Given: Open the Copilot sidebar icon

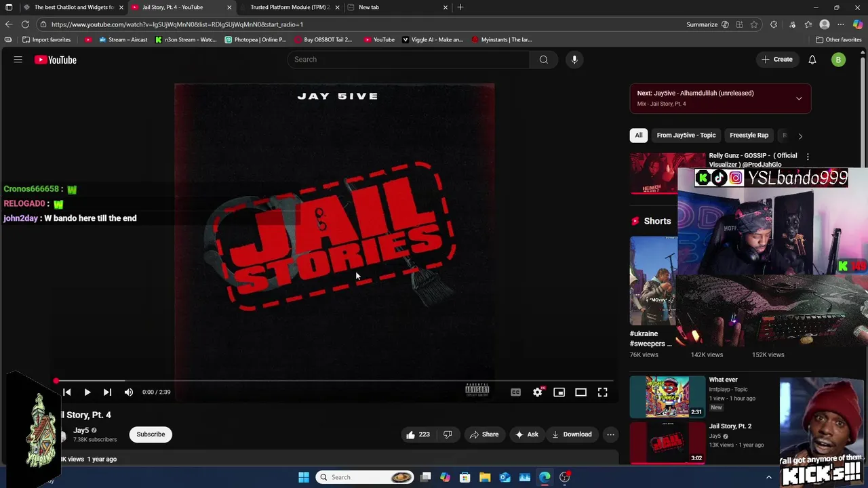Looking at the screenshot, I should pyautogui.click(x=858, y=24).
